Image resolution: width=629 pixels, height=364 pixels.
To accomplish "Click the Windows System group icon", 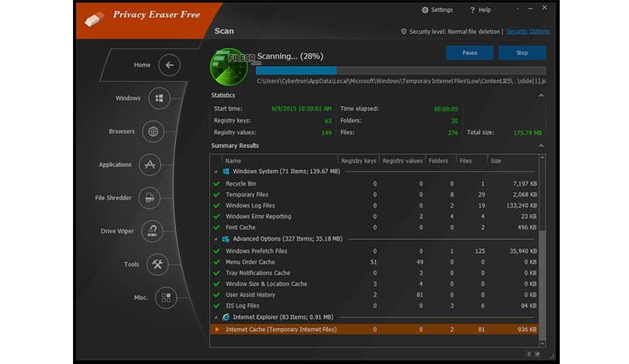I will (x=226, y=171).
